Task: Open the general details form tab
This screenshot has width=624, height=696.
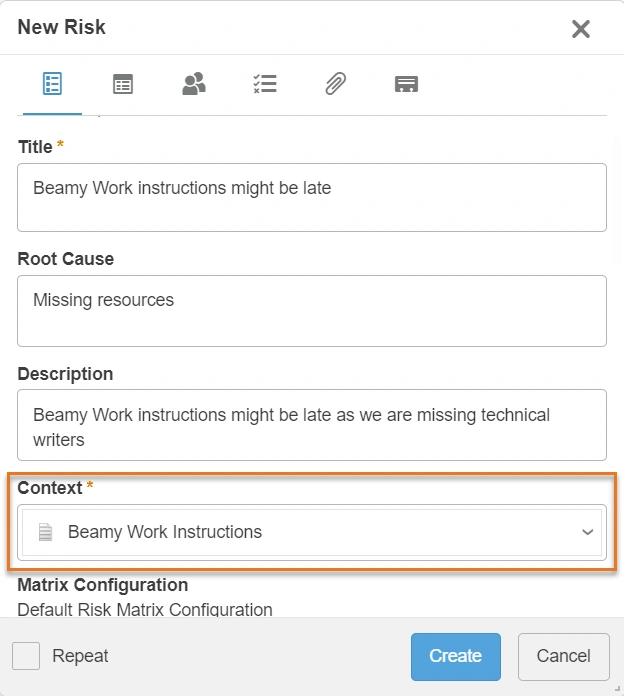Action: 52,84
